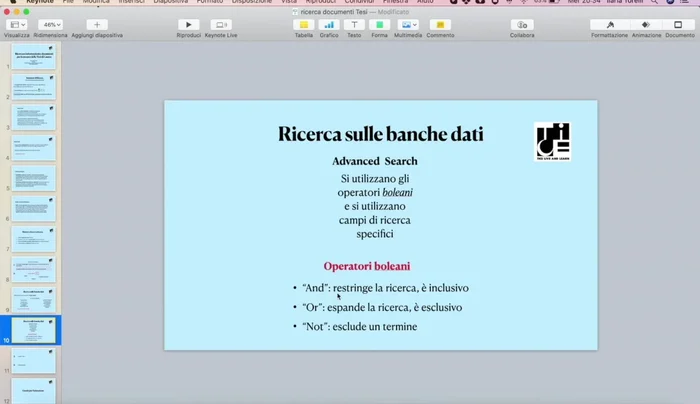Click the text line campi di ricerca
700x404 pixels.
tap(375, 220)
